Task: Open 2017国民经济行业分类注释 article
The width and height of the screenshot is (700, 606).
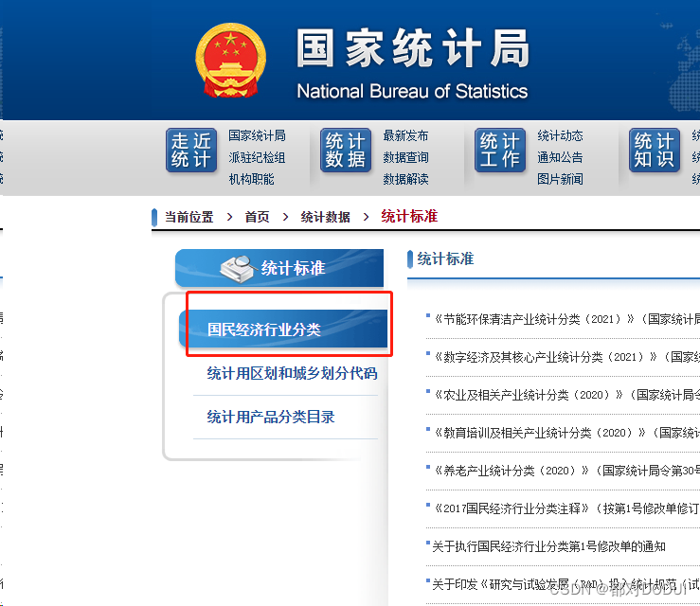Action: point(565,508)
